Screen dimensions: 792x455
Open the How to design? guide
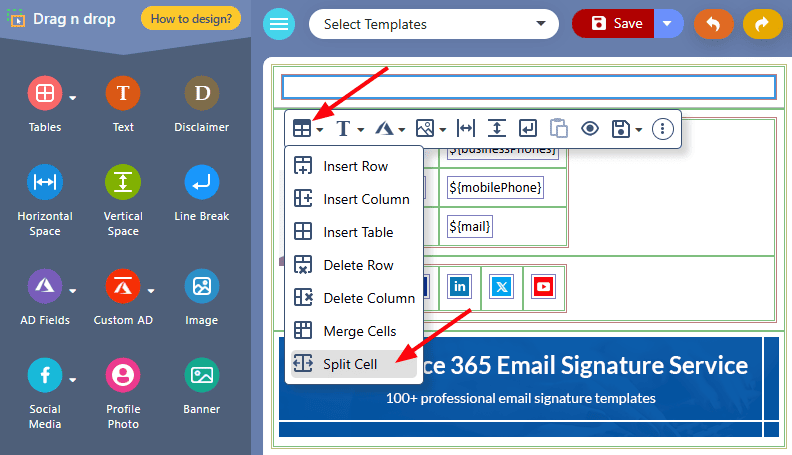(191, 19)
